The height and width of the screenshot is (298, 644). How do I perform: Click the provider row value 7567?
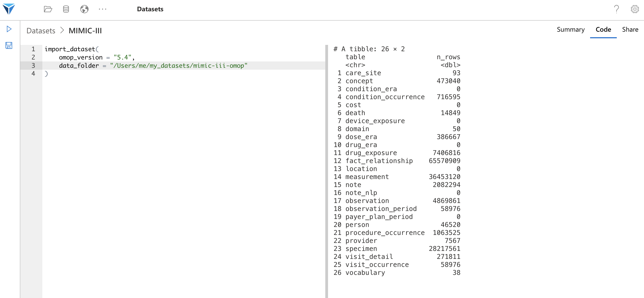pos(453,241)
